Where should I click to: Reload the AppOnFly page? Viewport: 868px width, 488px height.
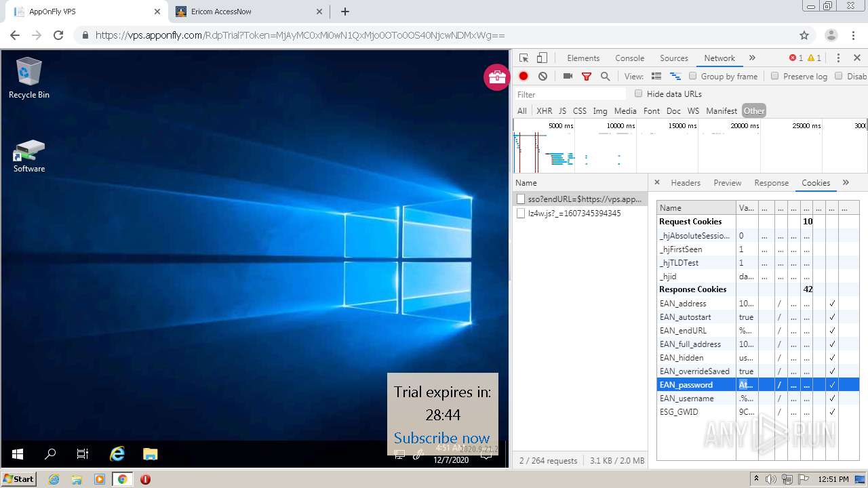click(58, 35)
